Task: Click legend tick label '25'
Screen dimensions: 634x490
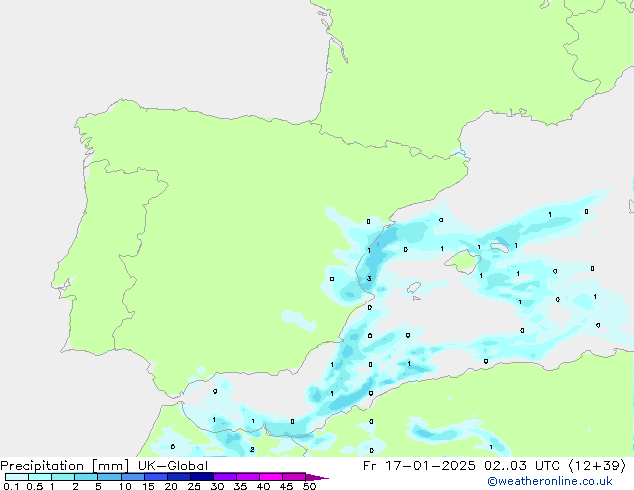Action: pos(194,486)
